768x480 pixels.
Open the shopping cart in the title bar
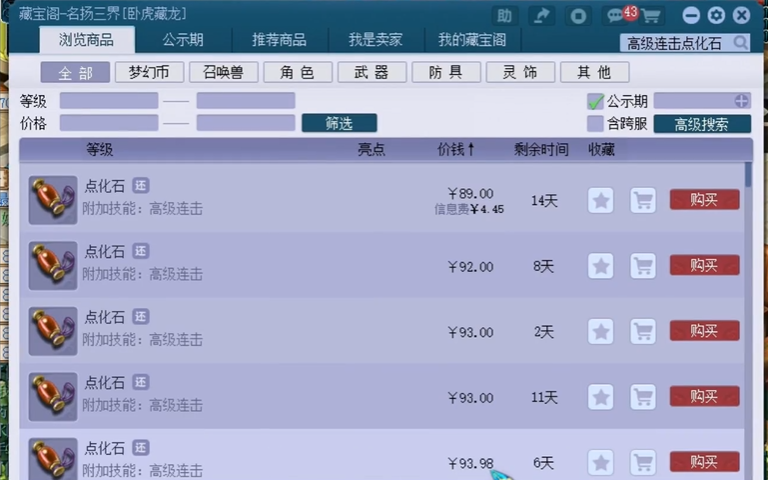[x=651, y=16]
